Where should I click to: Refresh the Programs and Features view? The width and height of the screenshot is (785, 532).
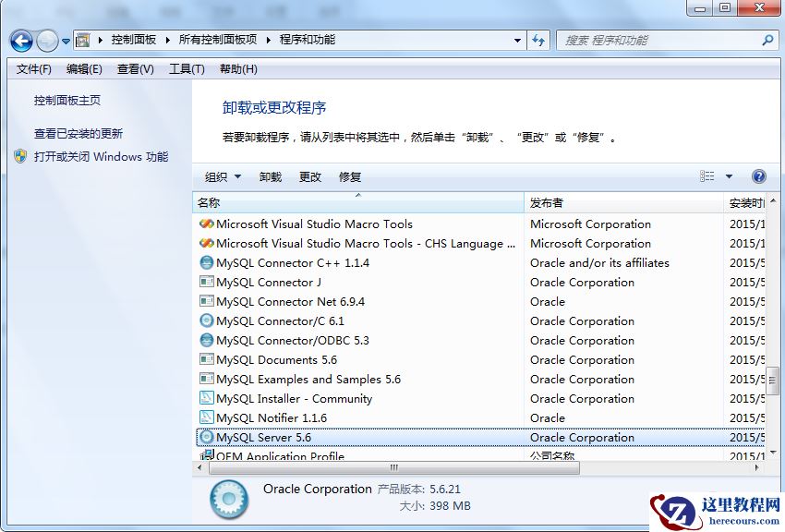click(x=538, y=41)
